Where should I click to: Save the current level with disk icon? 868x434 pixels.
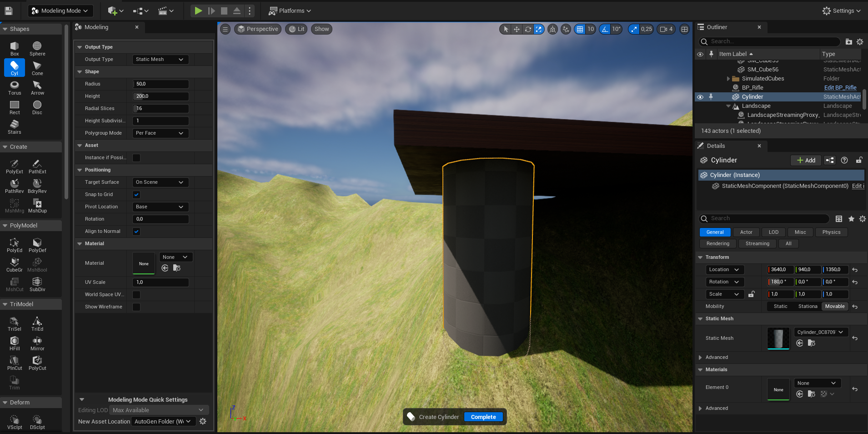coord(9,10)
